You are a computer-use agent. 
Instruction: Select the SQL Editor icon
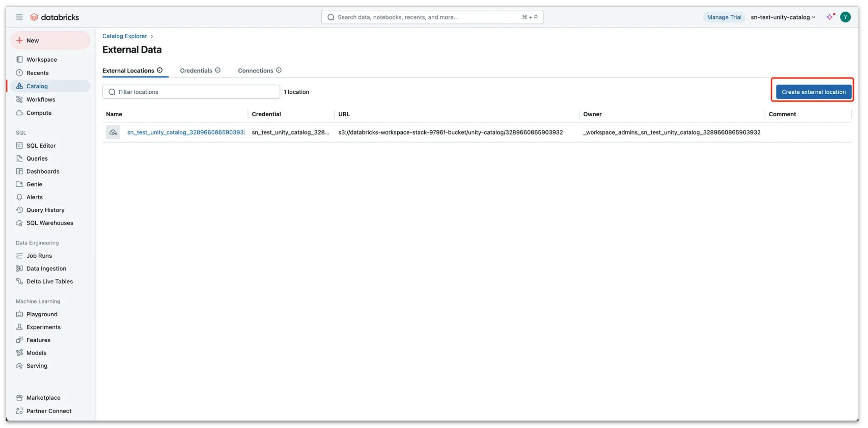pos(19,145)
